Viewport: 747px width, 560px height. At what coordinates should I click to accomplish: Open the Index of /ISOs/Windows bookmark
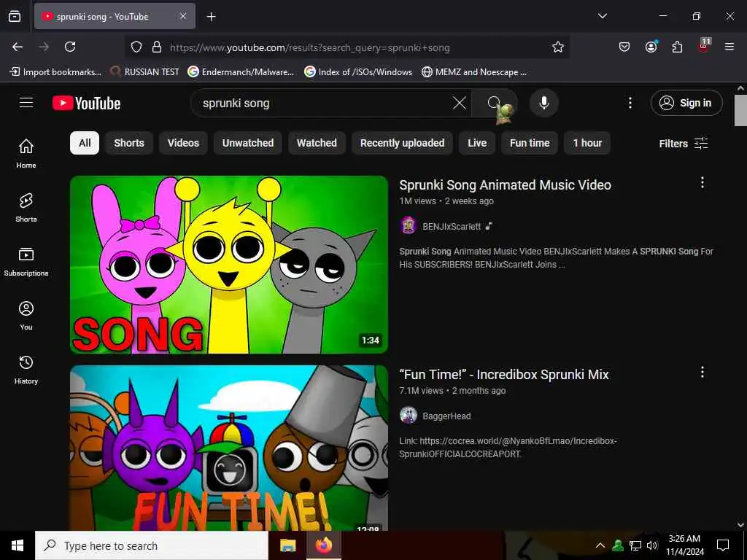358,72
